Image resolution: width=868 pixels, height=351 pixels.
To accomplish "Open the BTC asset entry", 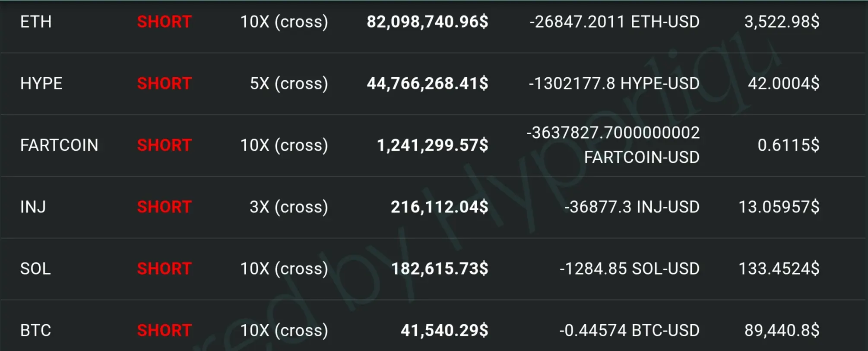I will [35, 330].
